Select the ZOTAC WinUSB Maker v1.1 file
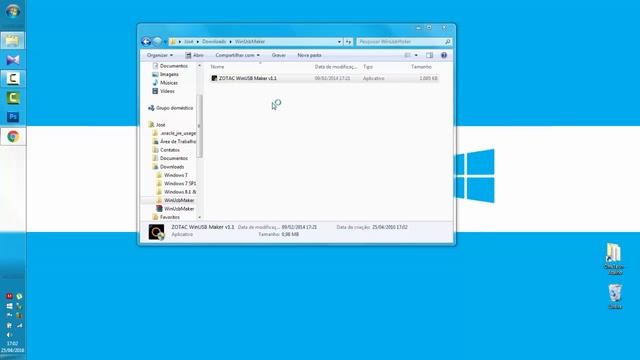The width and height of the screenshot is (640, 360). click(324, 78)
